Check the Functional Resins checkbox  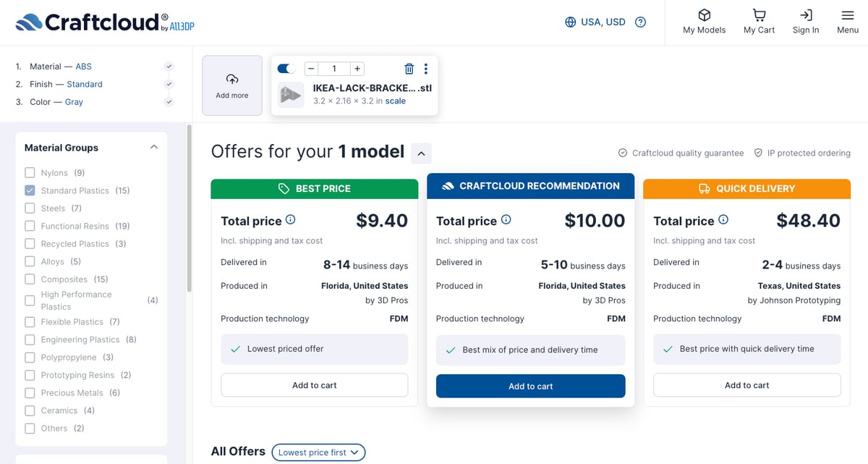pos(30,226)
